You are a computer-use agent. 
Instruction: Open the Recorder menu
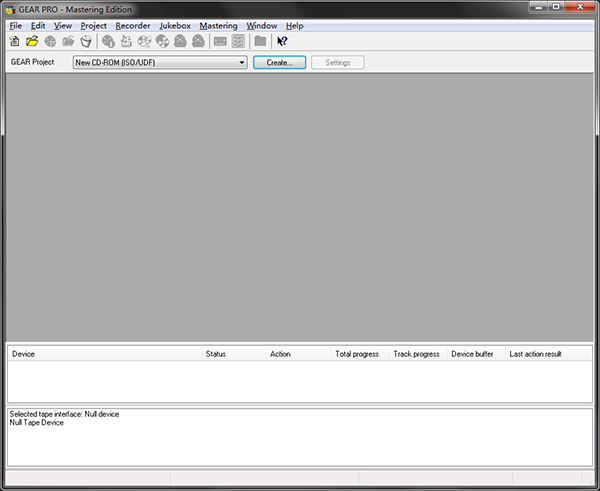[x=132, y=25]
